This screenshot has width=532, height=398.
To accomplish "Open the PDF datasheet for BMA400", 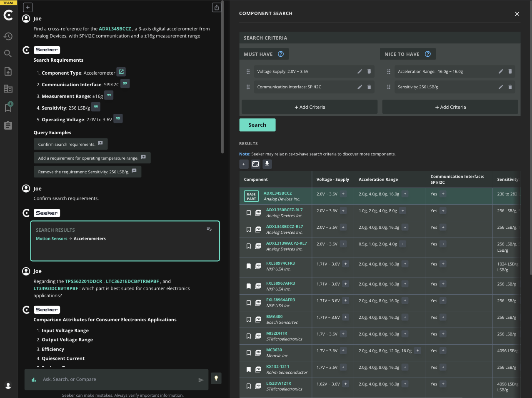I will [258, 319].
